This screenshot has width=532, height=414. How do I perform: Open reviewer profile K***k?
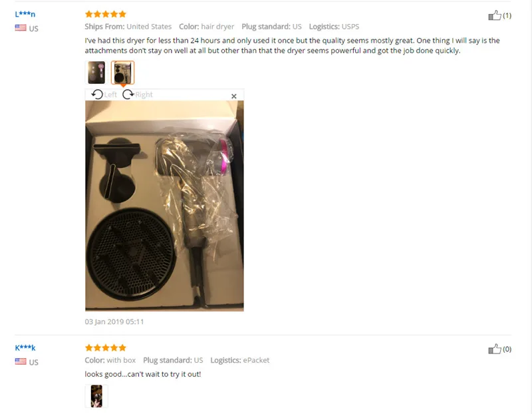tap(25, 347)
